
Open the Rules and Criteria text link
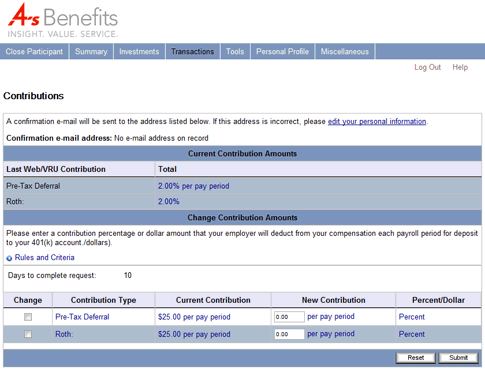click(45, 258)
